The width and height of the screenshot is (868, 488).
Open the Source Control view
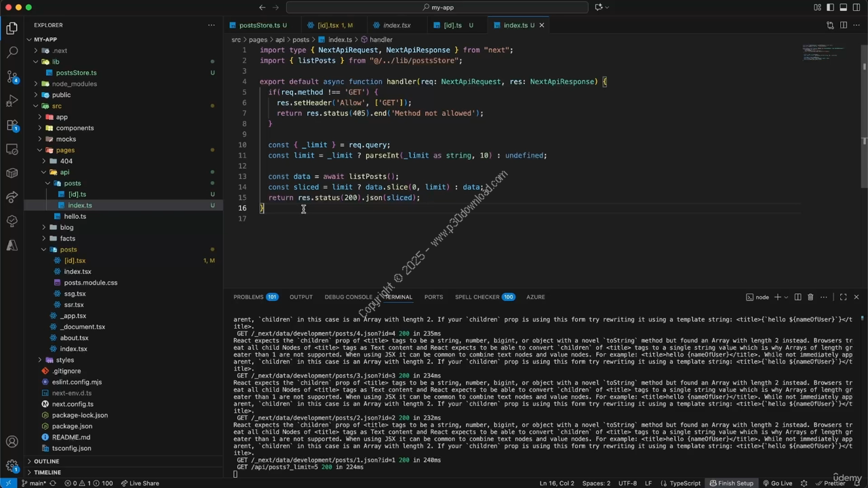(12, 77)
